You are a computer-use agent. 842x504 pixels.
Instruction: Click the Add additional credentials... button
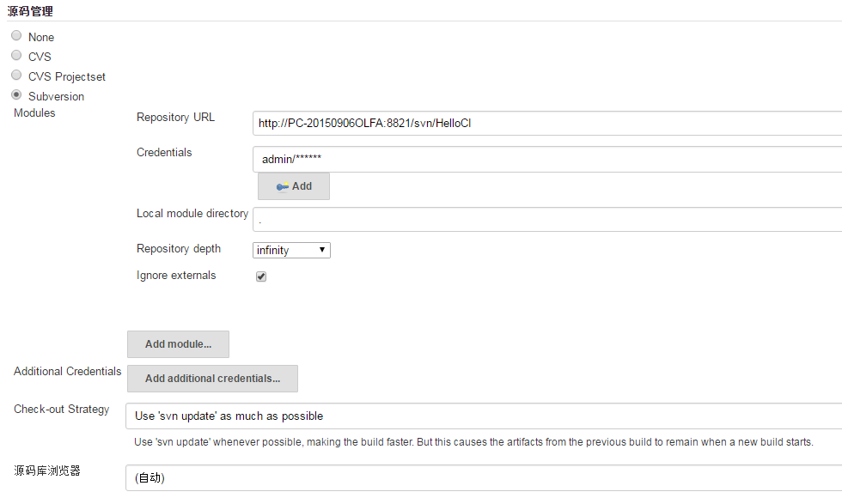tap(212, 378)
